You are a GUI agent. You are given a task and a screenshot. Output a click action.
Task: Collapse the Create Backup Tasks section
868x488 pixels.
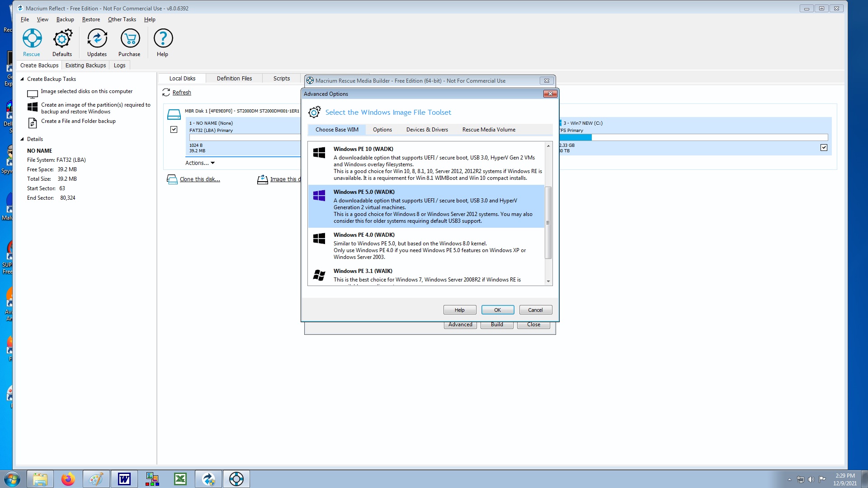22,79
